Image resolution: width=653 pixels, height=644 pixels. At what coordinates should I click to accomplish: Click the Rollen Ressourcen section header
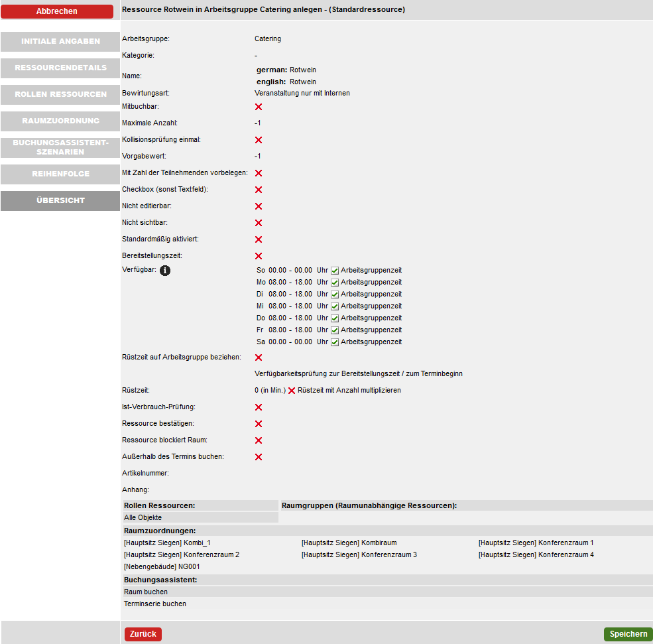[200, 505]
